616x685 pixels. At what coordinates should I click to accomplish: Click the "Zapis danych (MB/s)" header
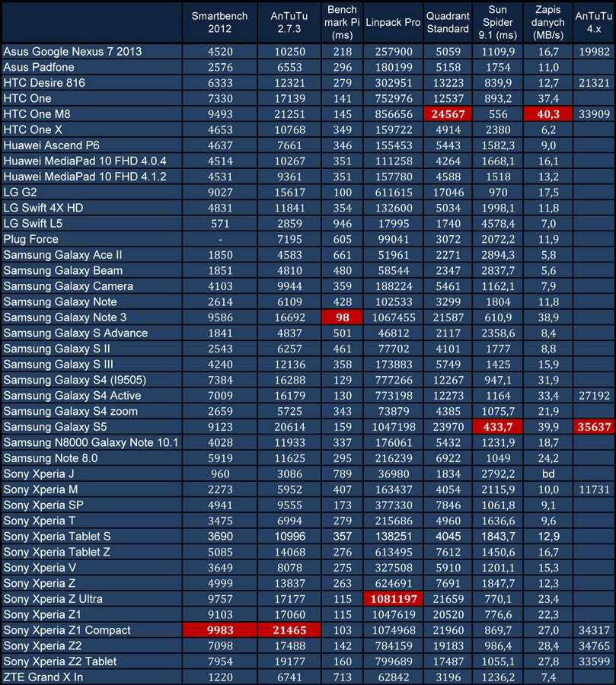(547, 22)
